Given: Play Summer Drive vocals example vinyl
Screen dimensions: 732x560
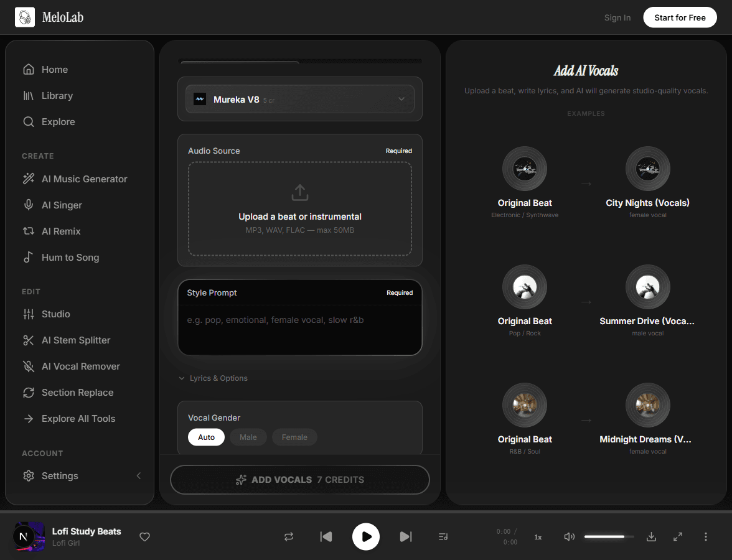Looking at the screenshot, I should pyautogui.click(x=647, y=286).
